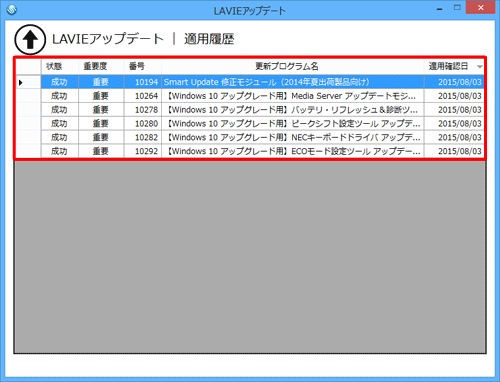Image resolution: width=500 pixels, height=382 pixels.
Task: Select the Media Server アップデート entry
Action: (x=293, y=96)
